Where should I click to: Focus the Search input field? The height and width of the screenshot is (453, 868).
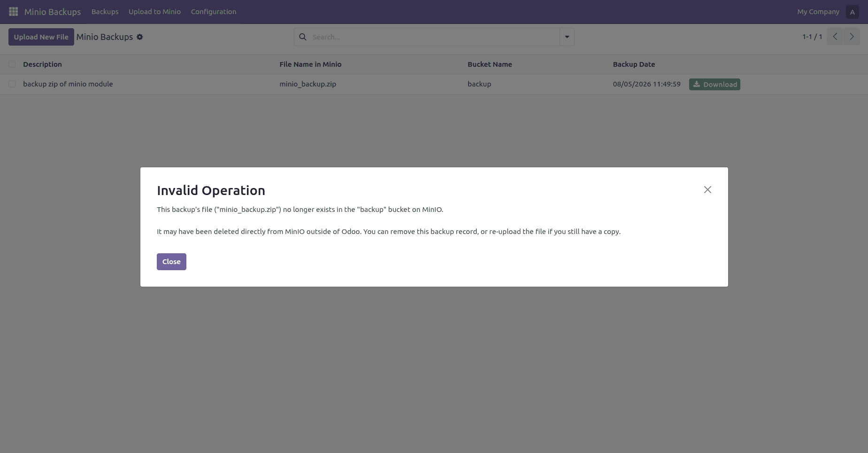coord(434,37)
